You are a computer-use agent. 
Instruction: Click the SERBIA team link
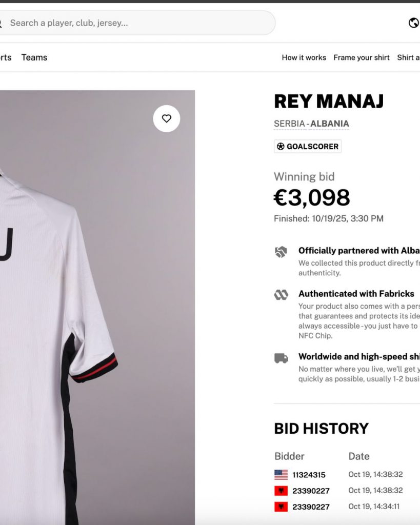point(290,124)
